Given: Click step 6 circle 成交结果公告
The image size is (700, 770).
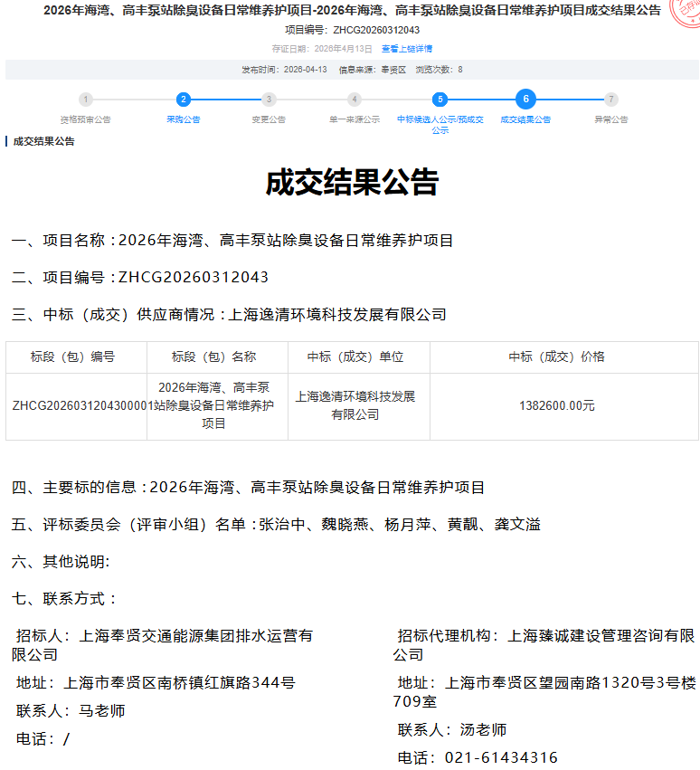Looking at the screenshot, I should pyautogui.click(x=525, y=100).
